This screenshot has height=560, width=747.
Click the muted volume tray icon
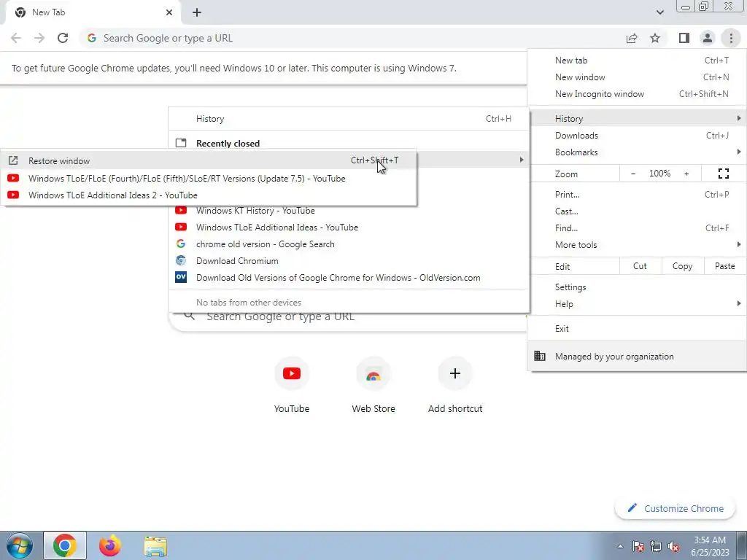coord(673,546)
